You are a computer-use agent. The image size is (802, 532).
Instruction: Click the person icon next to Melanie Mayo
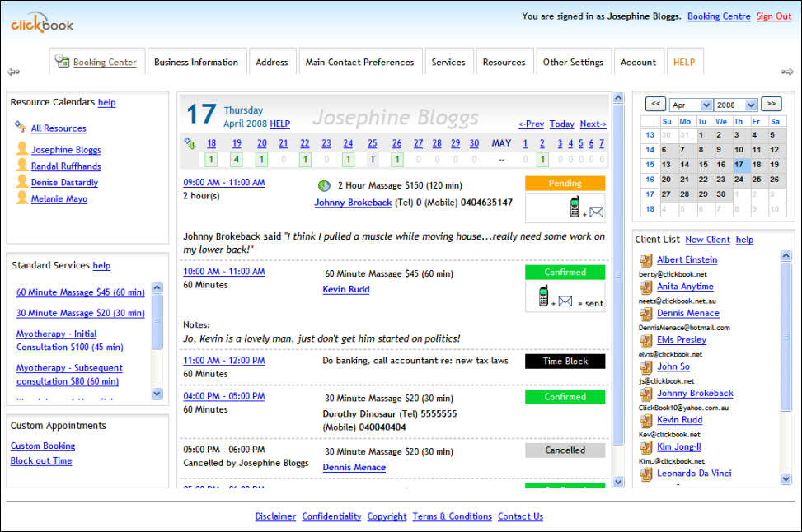22,198
